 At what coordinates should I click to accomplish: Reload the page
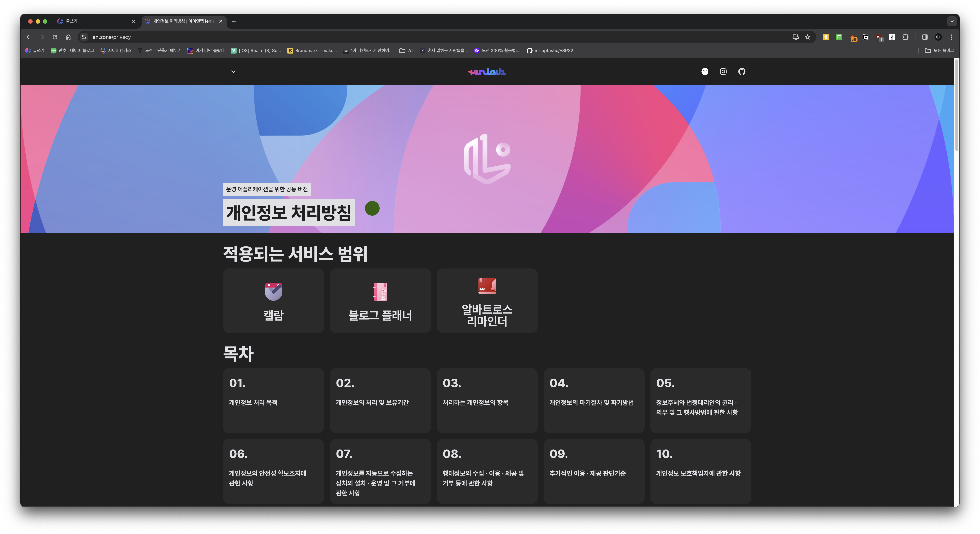[55, 37]
